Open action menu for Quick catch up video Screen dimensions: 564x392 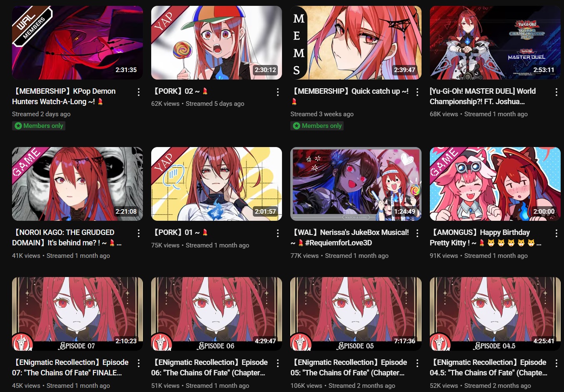click(x=417, y=92)
